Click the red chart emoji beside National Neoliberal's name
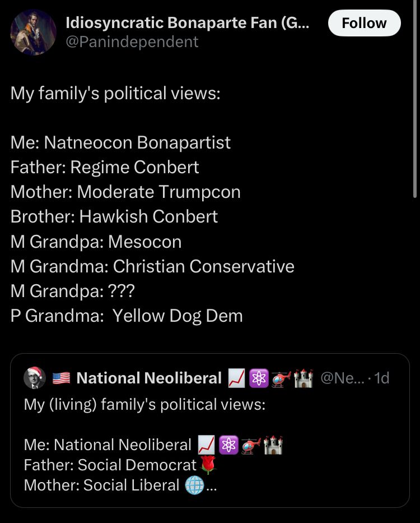420x523 pixels. click(x=234, y=377)
